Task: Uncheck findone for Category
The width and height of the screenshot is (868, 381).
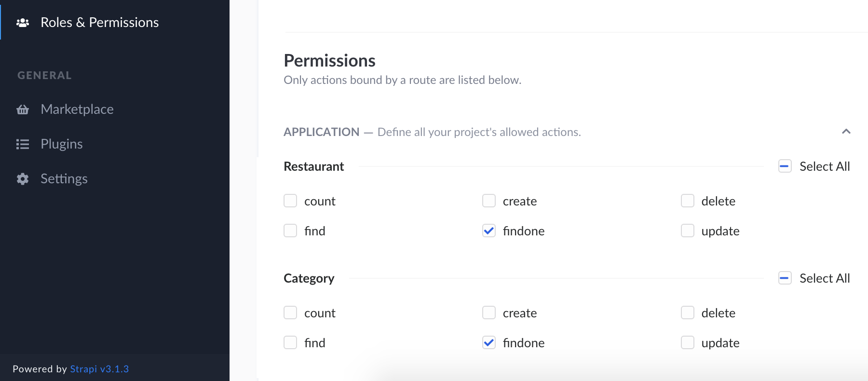Action: (488, 342)
